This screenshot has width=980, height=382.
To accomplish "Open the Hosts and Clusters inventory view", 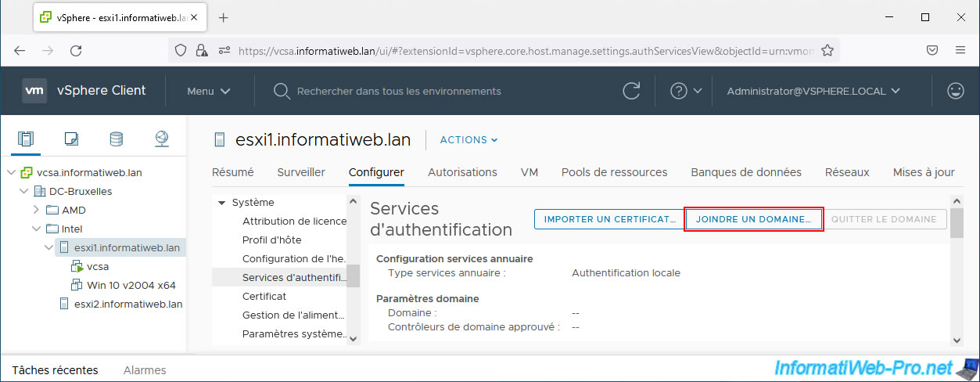I will tap(26, 139).
